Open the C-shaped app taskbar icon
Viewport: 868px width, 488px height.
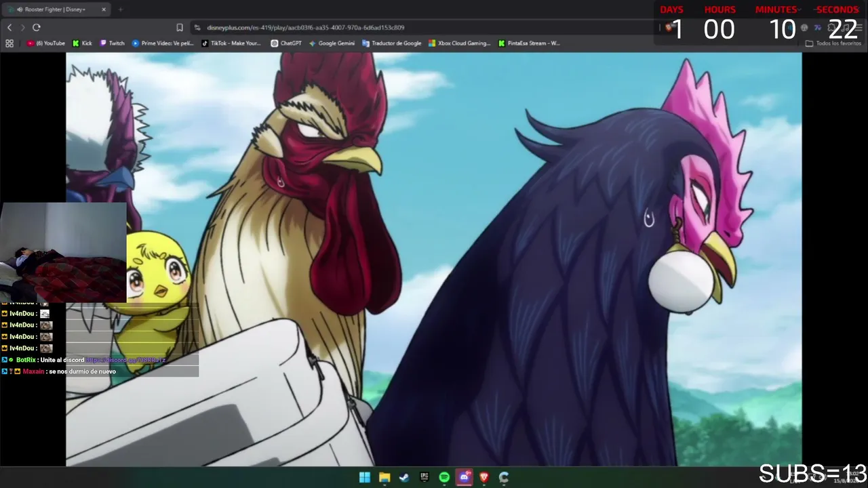[x=504, y=477]
